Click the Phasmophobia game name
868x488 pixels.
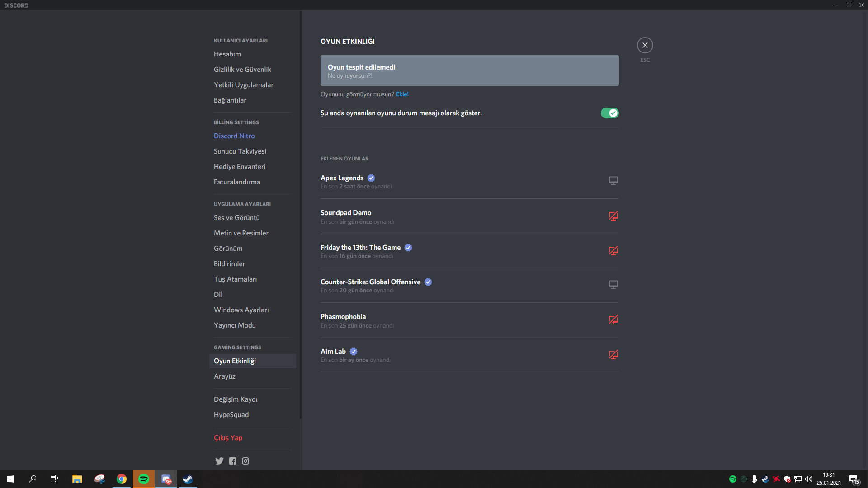pos(343,317)
